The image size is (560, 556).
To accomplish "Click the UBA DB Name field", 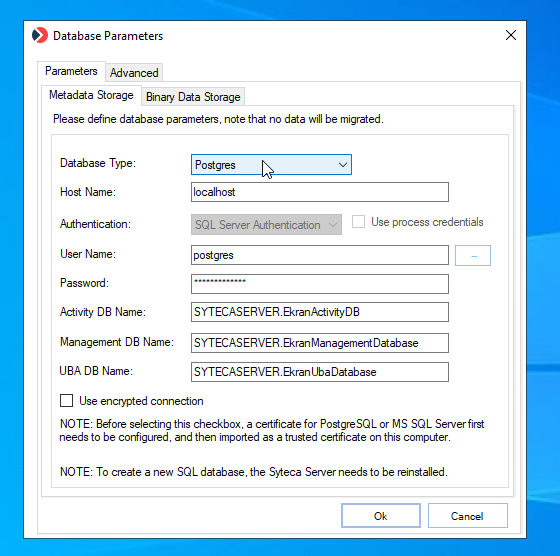I will pyautogui.click(x=320, y=372).
